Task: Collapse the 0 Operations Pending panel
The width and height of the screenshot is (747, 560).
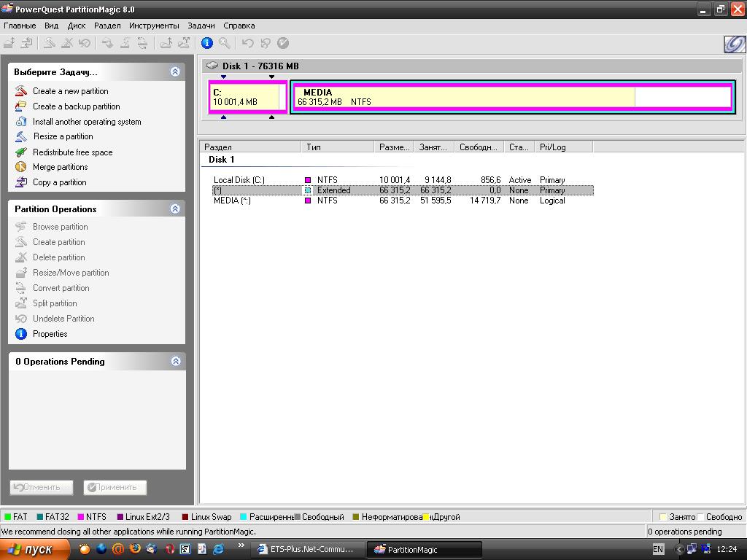Action: click(175, 362)
